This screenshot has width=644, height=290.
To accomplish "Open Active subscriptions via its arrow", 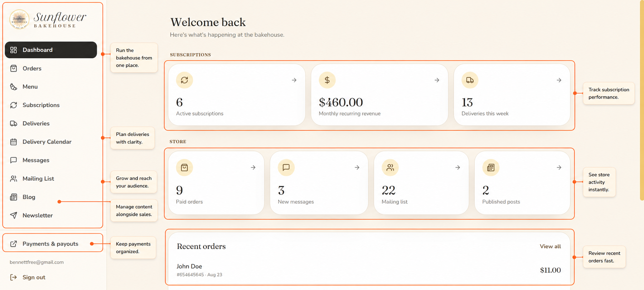I will point(294,80).
